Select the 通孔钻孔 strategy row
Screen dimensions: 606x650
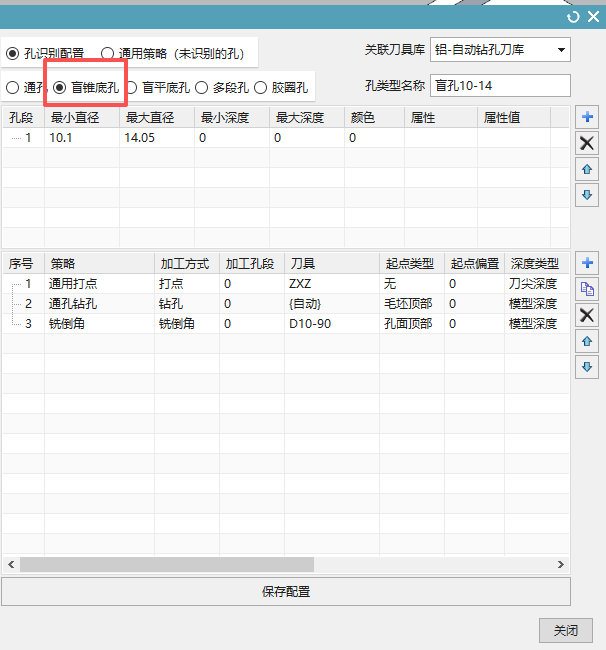286,304
